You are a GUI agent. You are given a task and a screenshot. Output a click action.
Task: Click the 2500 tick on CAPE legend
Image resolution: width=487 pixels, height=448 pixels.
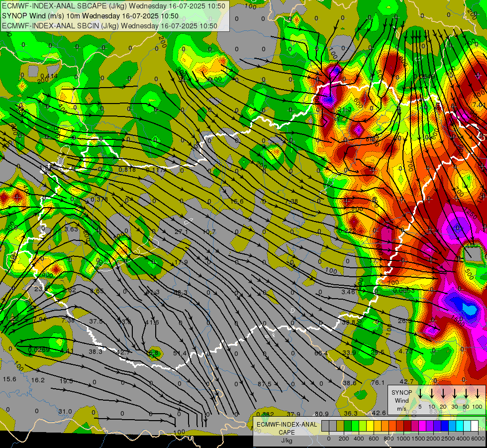point(448,439)
